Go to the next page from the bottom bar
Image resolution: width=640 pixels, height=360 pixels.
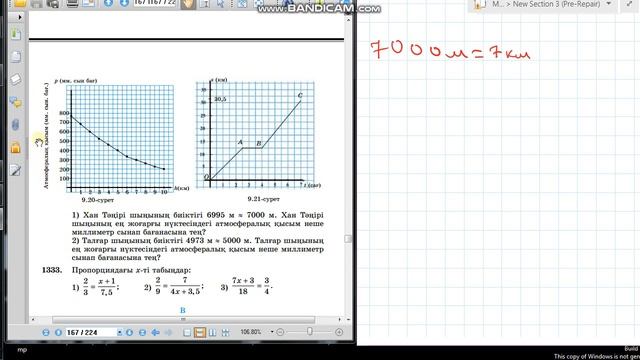coord(129,333)
